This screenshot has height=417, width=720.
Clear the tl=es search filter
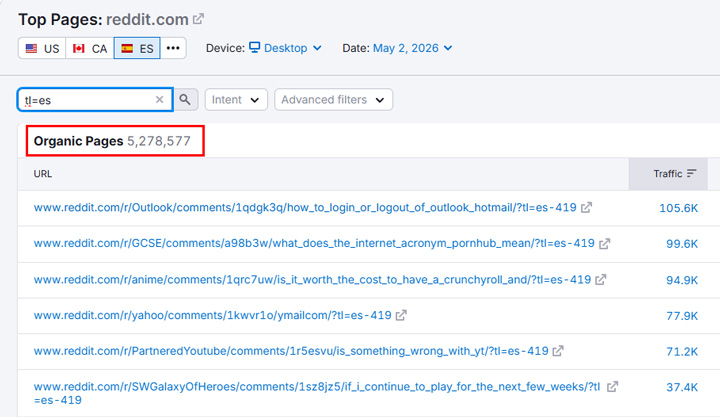point(159,100)
